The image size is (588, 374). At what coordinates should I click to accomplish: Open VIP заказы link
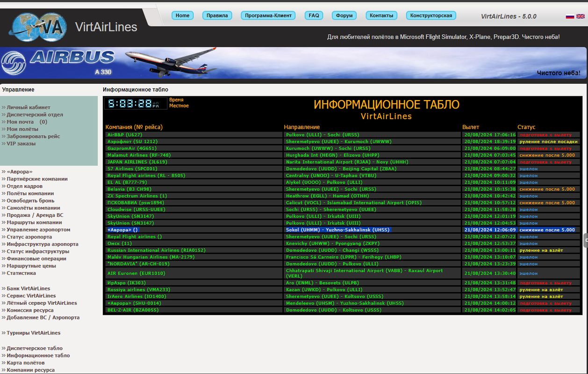[x=21, y=144]
